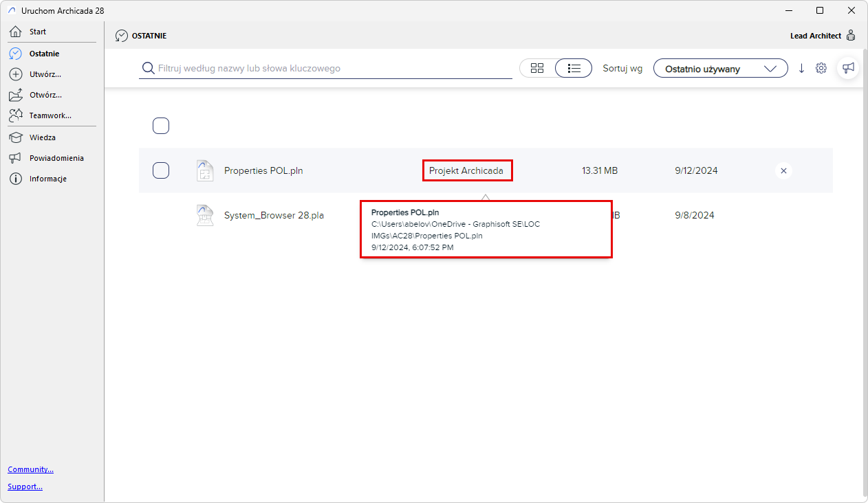Go to Wiedza section
The height and width of the screenshot is (503, 868).
pos(43,137)
